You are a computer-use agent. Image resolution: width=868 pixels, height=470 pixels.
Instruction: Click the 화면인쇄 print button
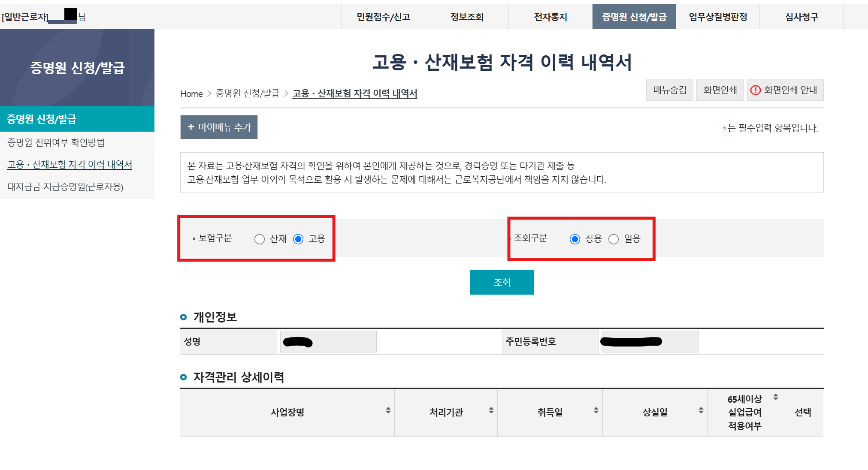click(720, 90)
